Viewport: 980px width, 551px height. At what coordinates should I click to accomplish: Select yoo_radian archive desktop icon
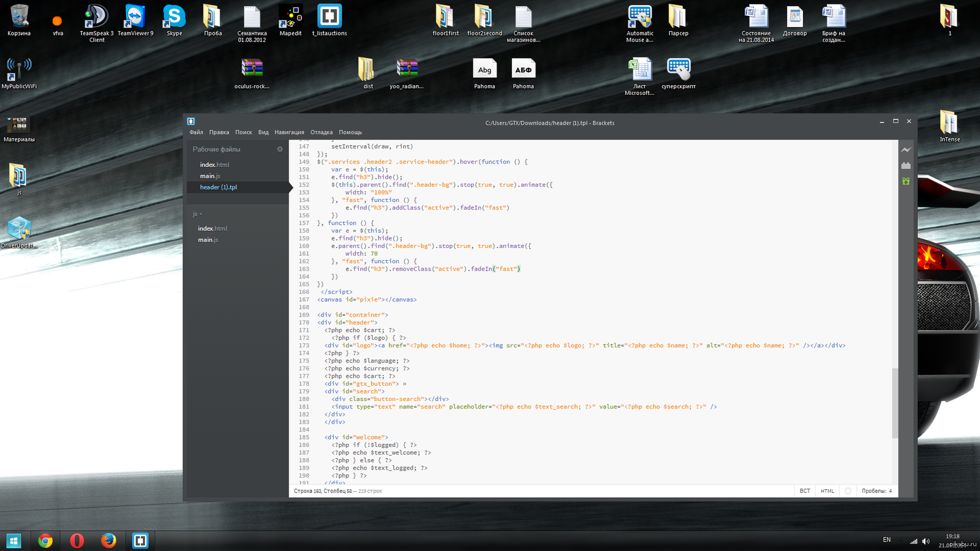[x=407, y=73]
